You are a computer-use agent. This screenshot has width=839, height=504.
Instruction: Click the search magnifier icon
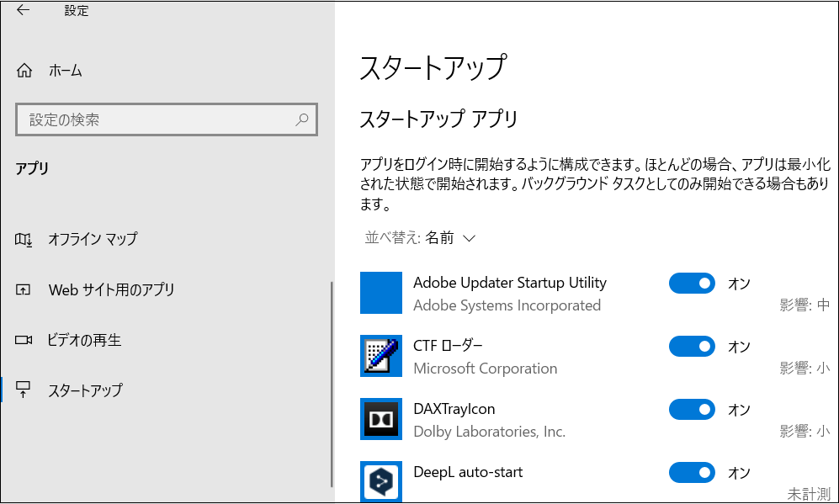[x=301, y=120]
